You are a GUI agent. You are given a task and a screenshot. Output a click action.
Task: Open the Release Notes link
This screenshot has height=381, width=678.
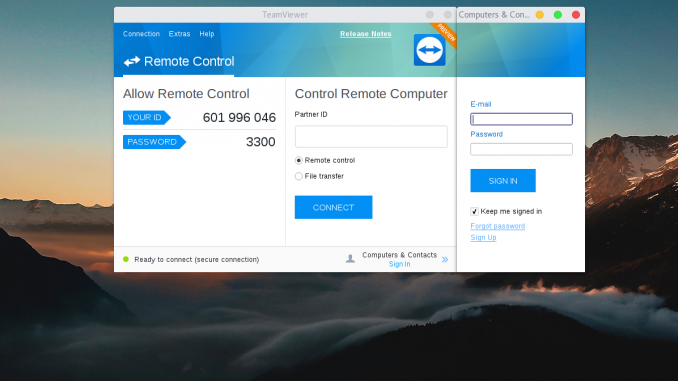(365, 34)
